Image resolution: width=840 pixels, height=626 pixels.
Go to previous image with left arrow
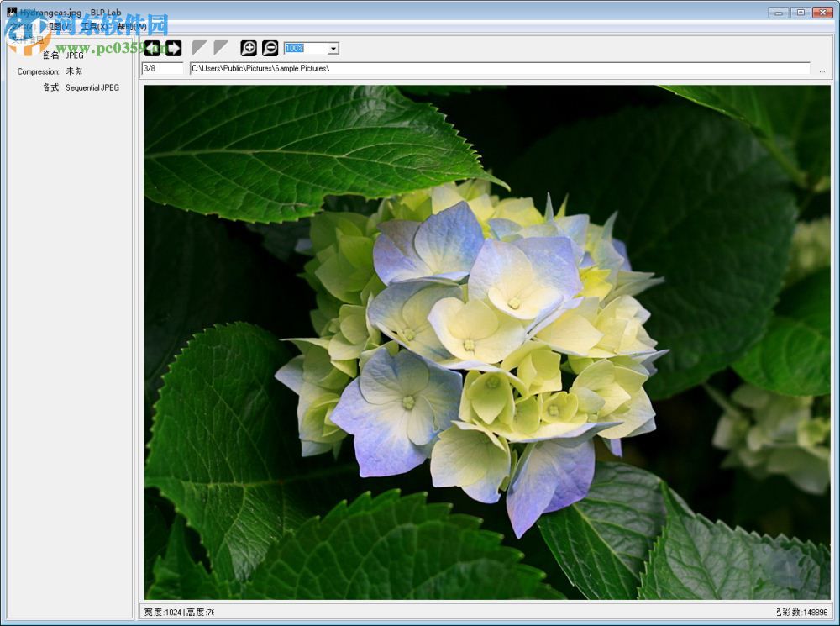coord(152,48)
